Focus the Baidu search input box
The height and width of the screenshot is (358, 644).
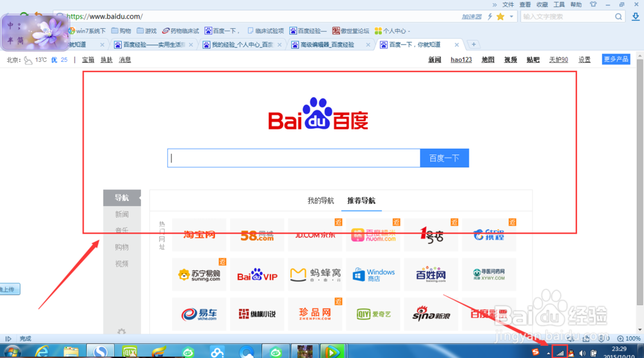click(294, 158)
